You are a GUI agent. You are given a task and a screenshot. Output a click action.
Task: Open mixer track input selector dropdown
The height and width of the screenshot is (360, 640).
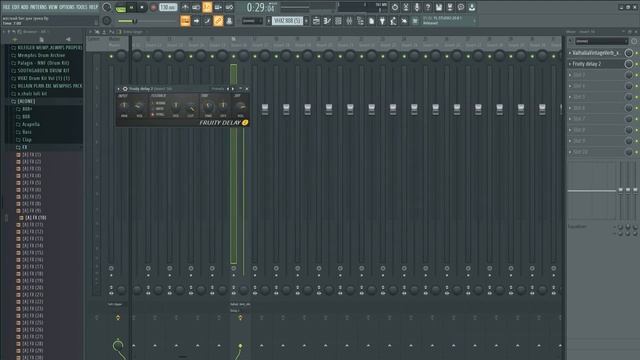602,41
